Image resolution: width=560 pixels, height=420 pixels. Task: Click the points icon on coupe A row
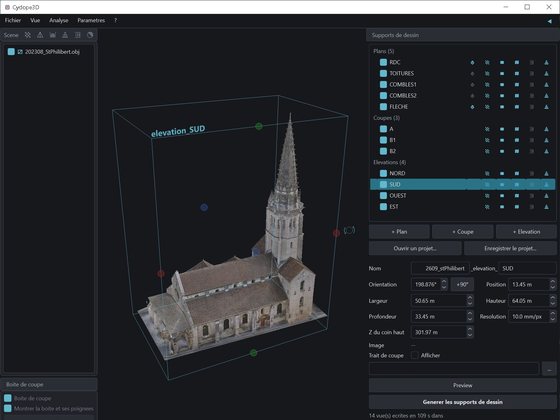(487, 129)
